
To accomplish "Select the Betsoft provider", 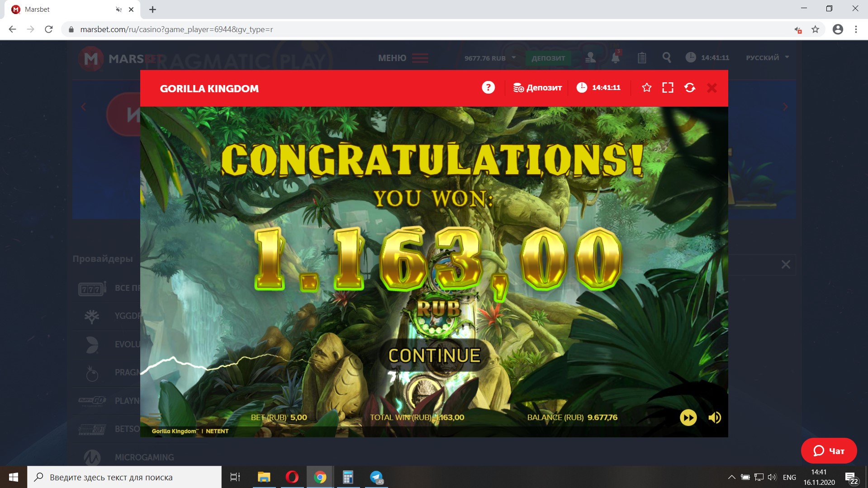I will [109, 429].
